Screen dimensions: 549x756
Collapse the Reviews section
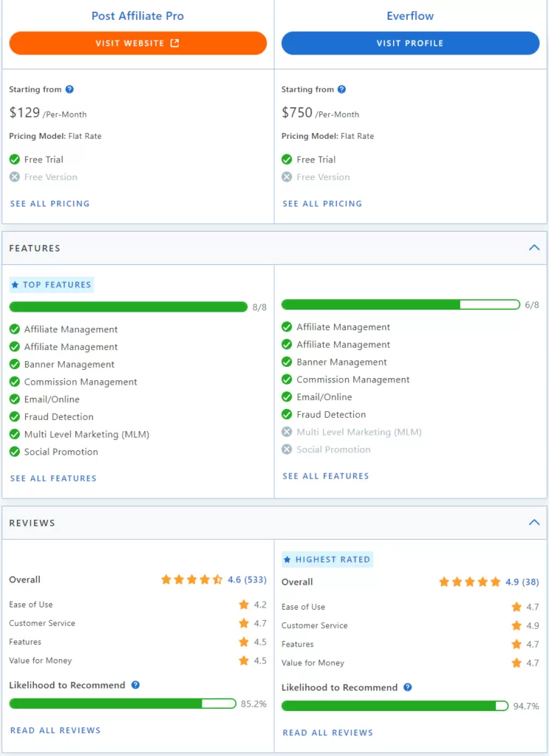pos(534,523)
